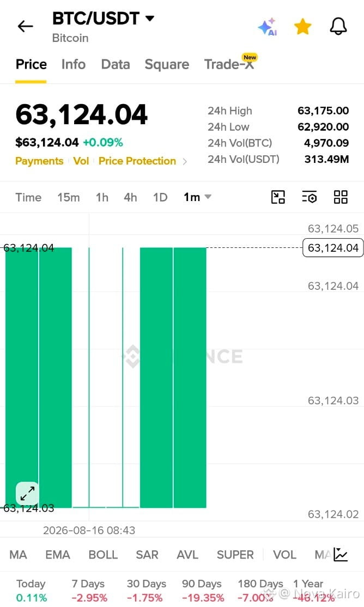Screen dimensions: 364x607
Task: Open price alerts bell icon
Action: 338,27
